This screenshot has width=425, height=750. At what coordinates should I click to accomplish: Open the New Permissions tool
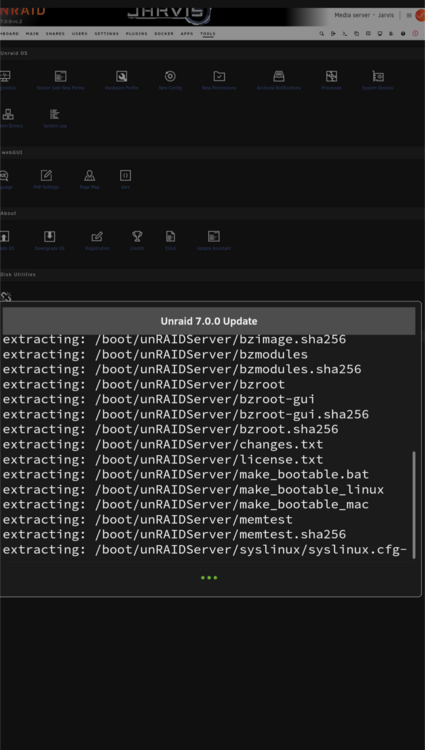219,80
